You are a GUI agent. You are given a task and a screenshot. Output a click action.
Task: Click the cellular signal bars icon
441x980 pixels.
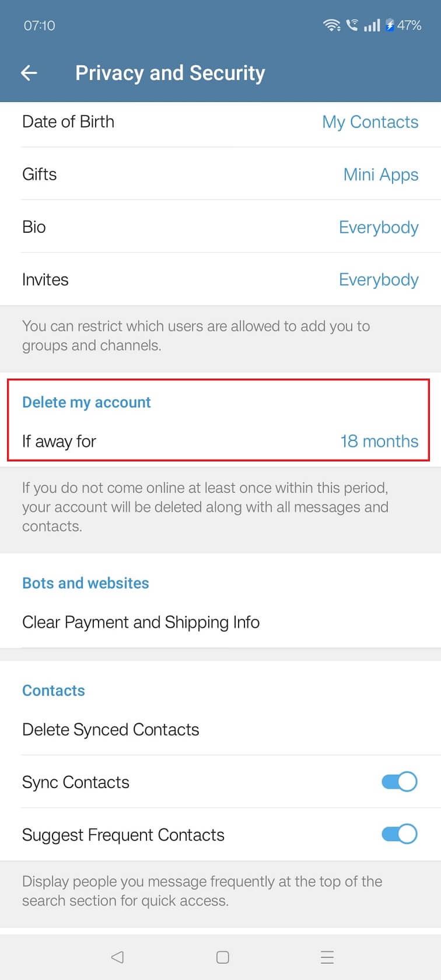pyautogui.click(x=372, y=25)
